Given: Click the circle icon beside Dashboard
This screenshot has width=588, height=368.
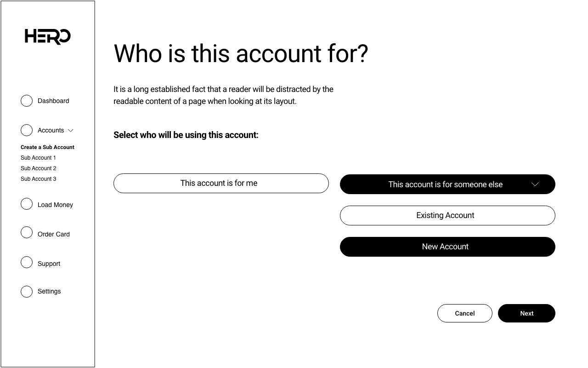Looking at the screenshot, I should coord(27,101).
